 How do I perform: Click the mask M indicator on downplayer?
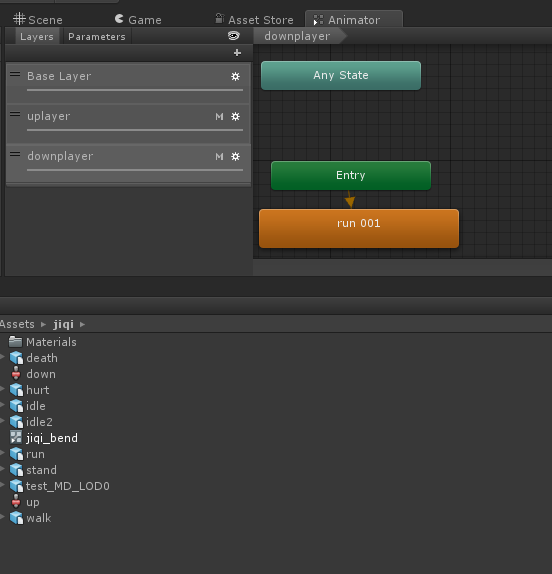[x=219, y=157]
